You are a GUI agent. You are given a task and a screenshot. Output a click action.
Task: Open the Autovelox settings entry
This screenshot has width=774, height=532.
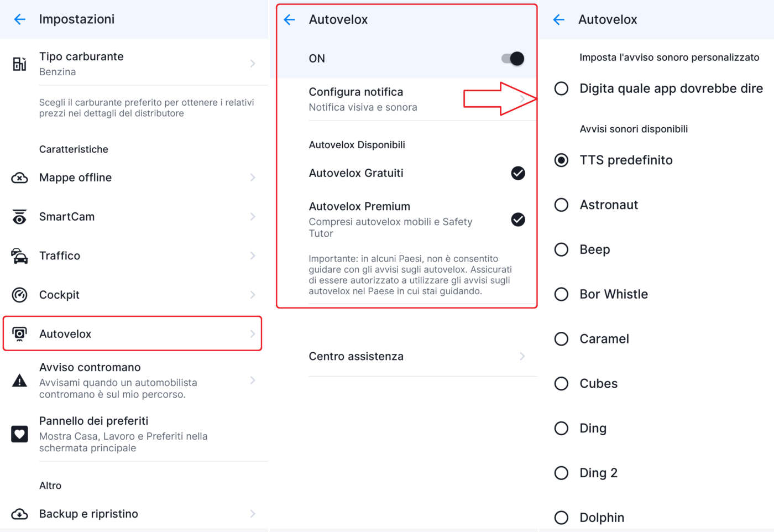[132, 333]
